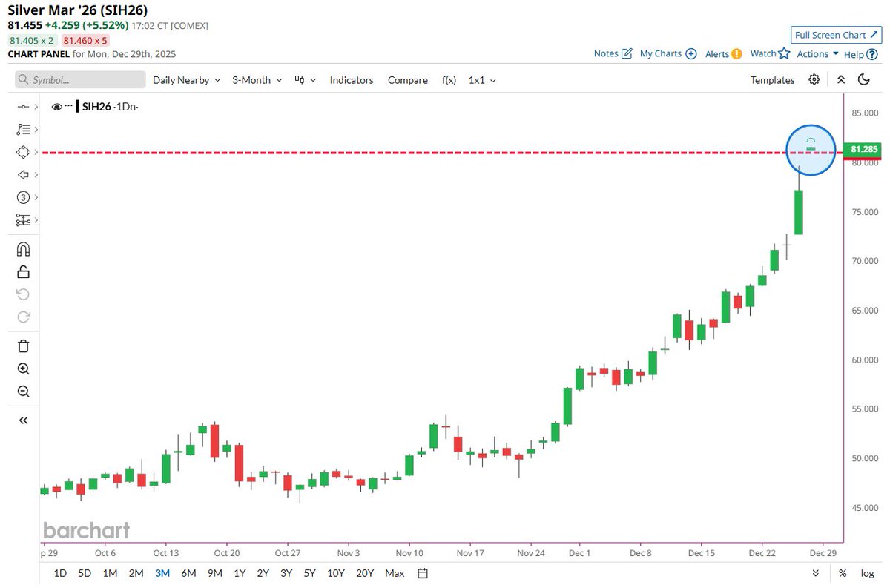This screenshot has width=890, height=588.
Task: Open the date range calendar picker
Action: [x=423, y=573]
